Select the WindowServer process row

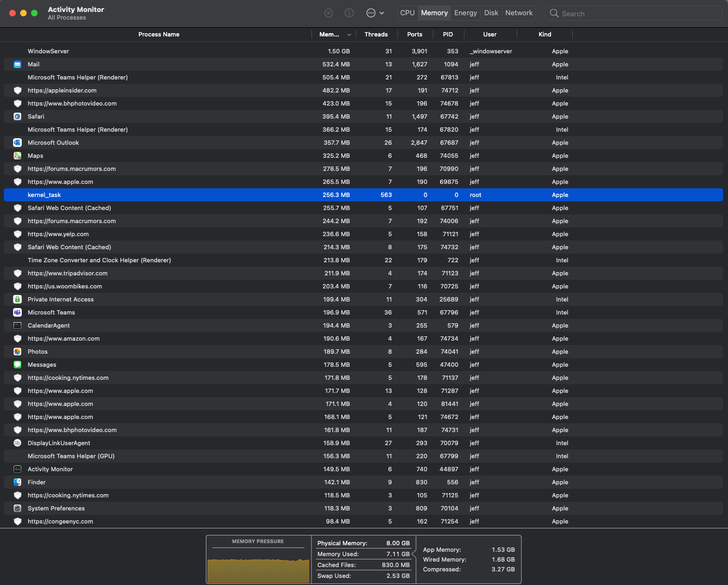tap(364, 51)
